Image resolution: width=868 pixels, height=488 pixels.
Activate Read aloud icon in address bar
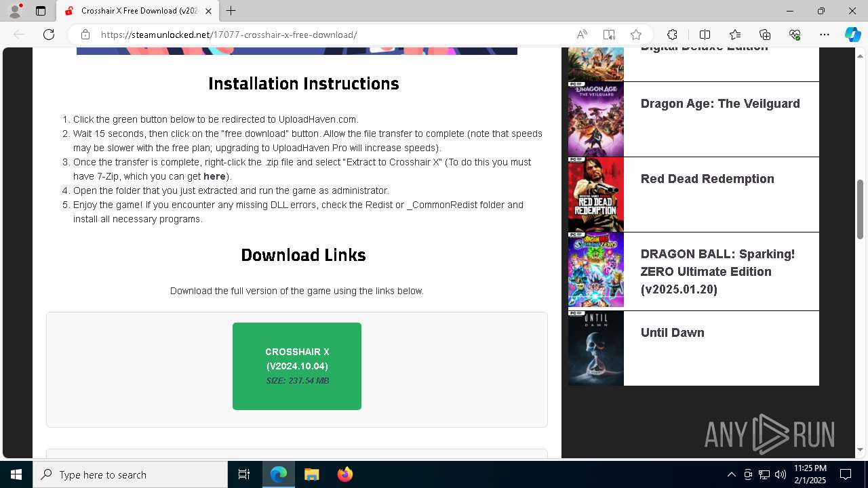[582, 35]
